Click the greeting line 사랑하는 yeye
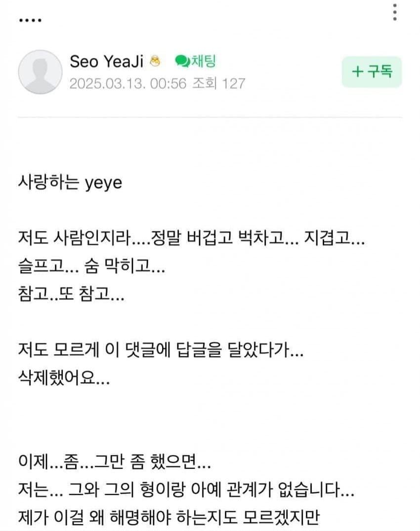Screen dimensions: 420x531 70,183
